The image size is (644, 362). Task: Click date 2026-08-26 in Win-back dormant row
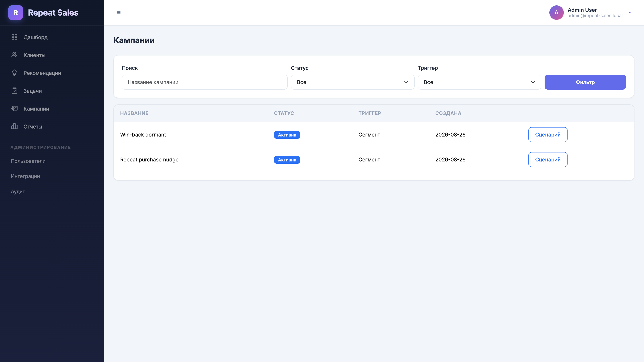450,135
